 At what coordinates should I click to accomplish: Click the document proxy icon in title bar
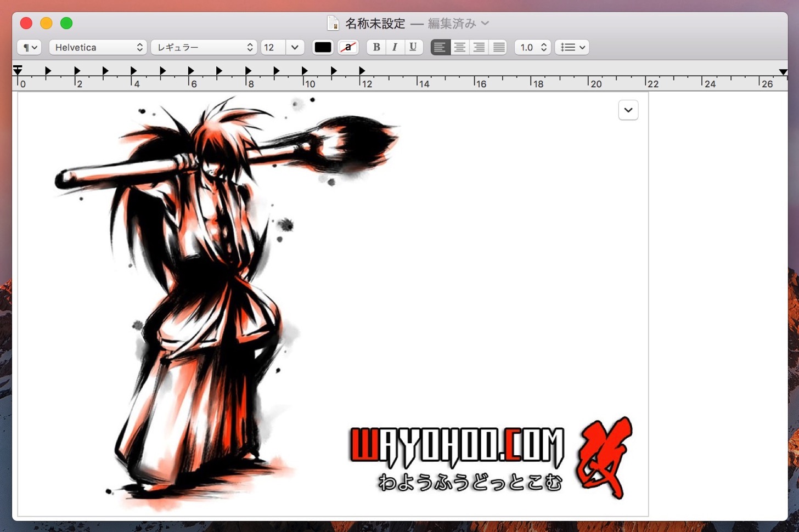click(x=333, y=23)
